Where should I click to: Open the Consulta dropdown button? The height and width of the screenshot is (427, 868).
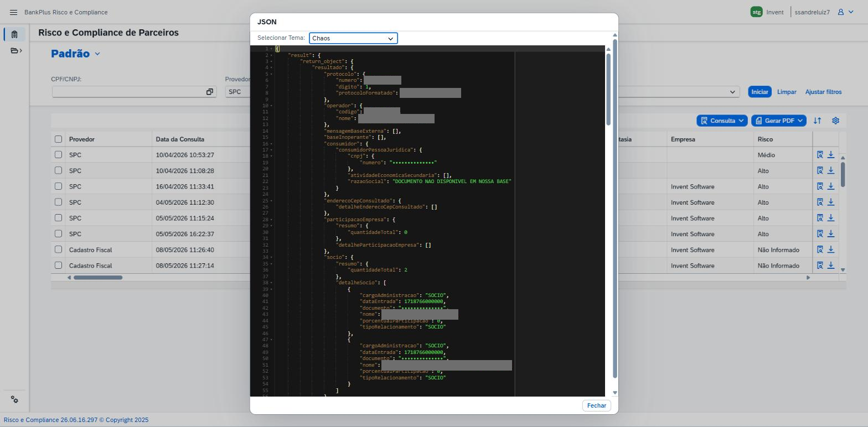point(722,121)
